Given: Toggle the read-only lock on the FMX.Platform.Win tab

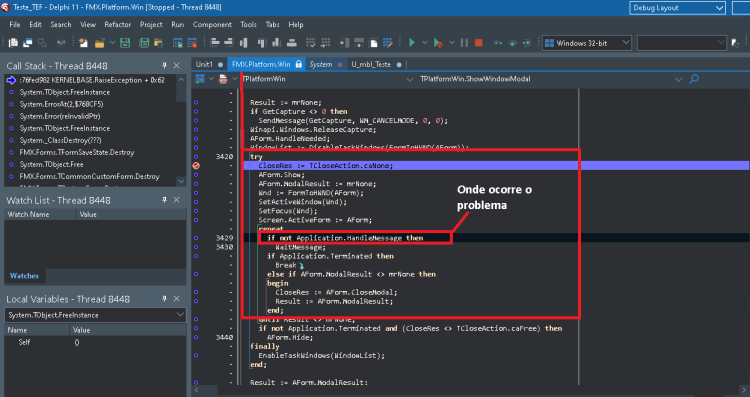Looking at the screenshot, I should pyautogui.click(x=298, y=64).
